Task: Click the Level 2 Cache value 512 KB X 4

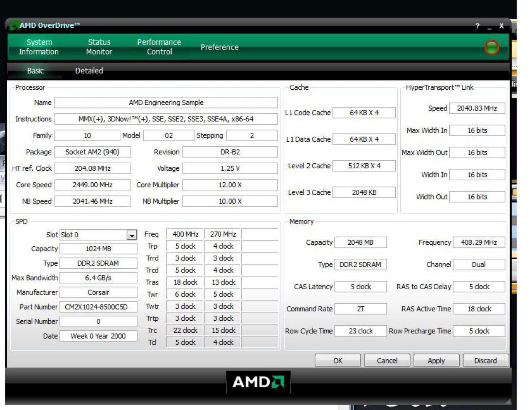Action: click(x=364, y=166)
